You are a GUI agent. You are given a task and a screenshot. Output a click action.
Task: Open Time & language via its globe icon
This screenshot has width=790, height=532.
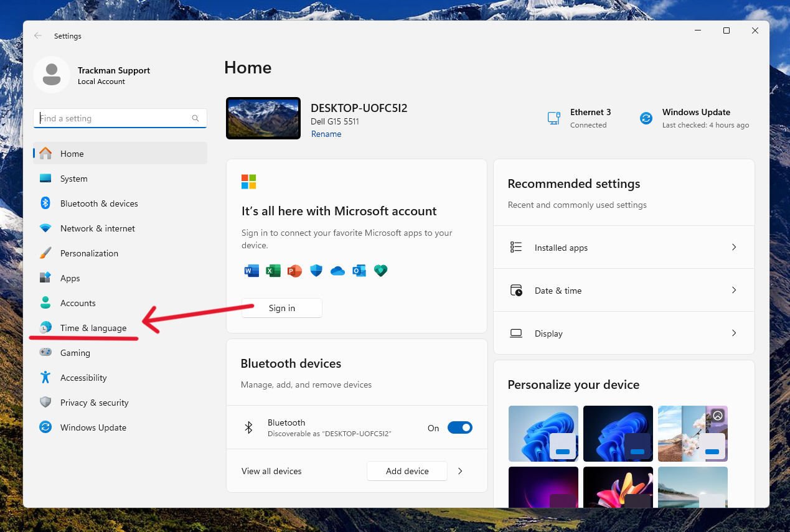point(45,328)
